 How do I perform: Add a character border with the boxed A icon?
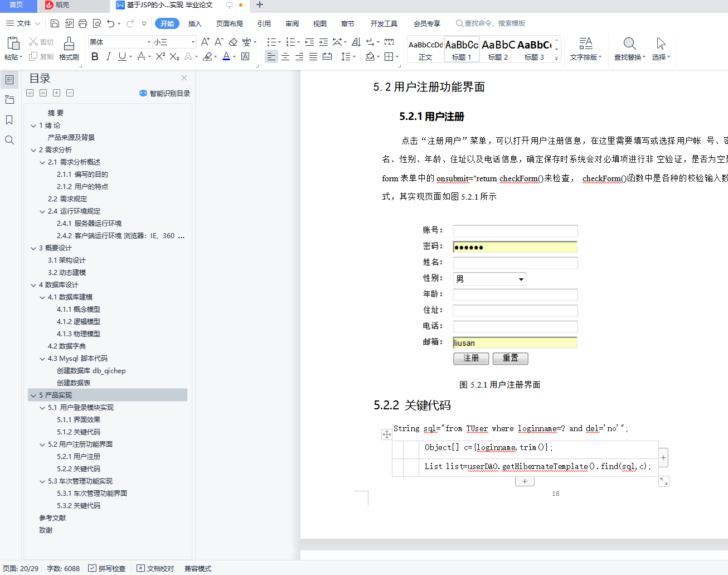click(245, 56)
